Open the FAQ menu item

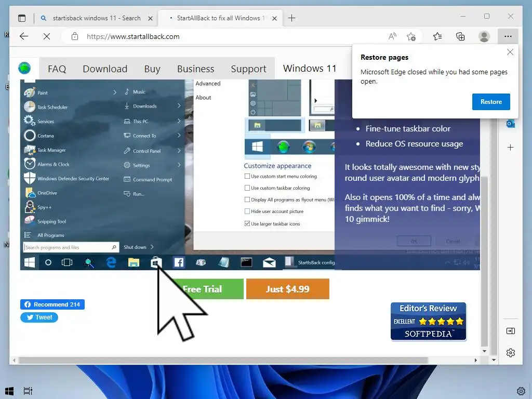coord(57,69)
